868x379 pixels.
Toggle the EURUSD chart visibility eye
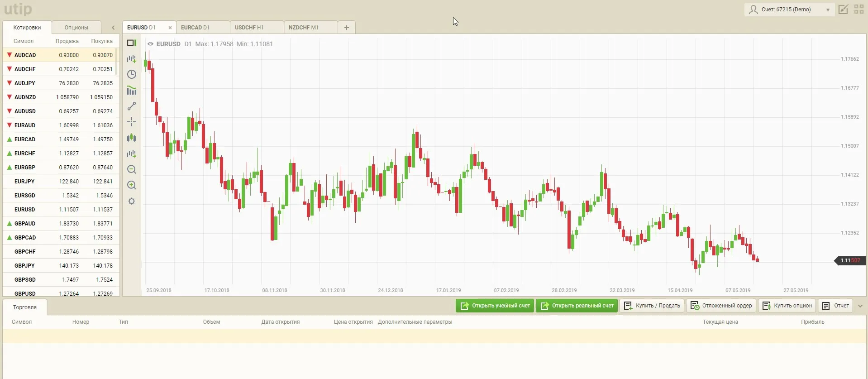click(150, 44)
